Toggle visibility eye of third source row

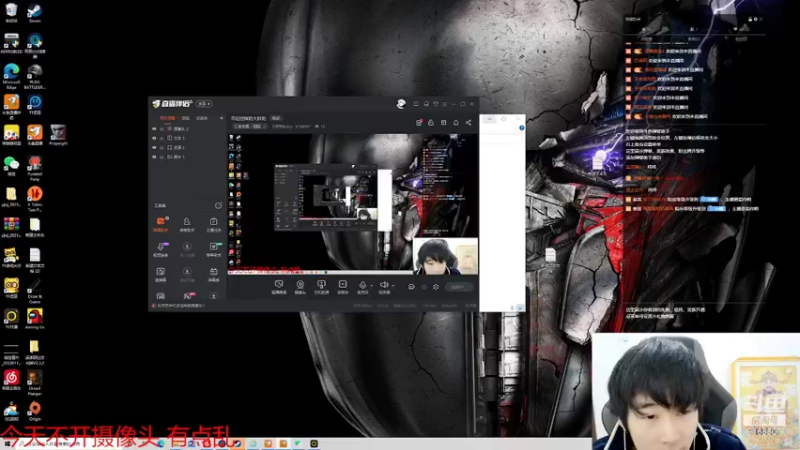pos(154,147)
